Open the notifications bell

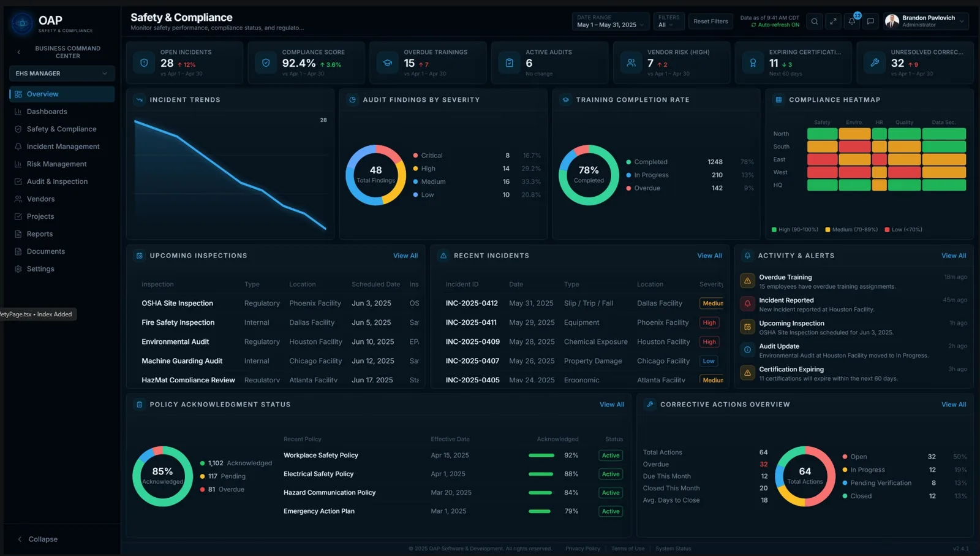(852, 21)
